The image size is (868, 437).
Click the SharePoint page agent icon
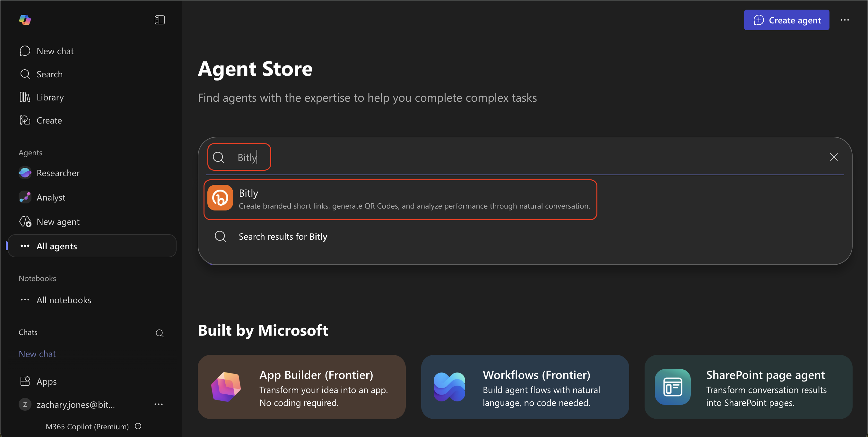673,387
